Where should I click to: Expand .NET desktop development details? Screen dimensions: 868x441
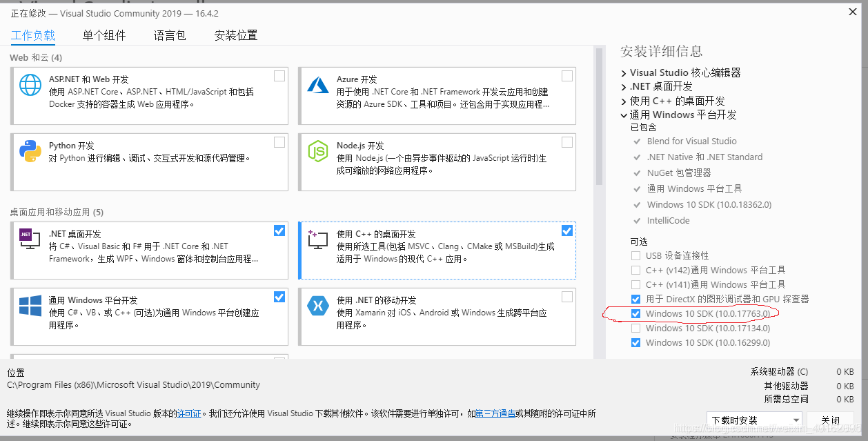[624, 86]
